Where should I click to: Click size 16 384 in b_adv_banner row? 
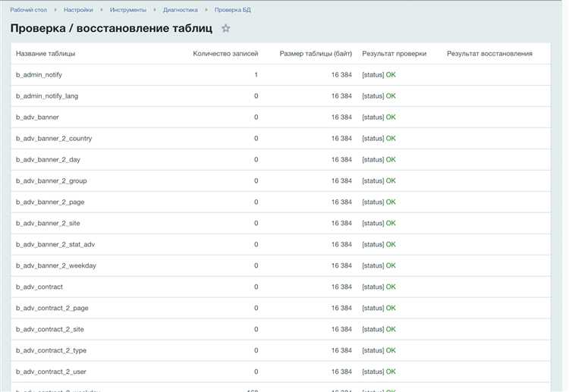(x=341, y=117)
